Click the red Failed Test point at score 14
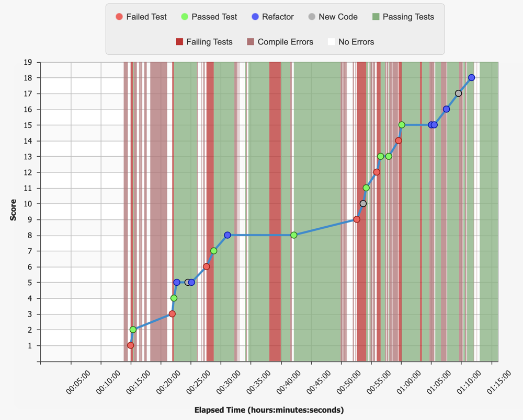This screenshot has width=523, height=420. tap(398, 141)
